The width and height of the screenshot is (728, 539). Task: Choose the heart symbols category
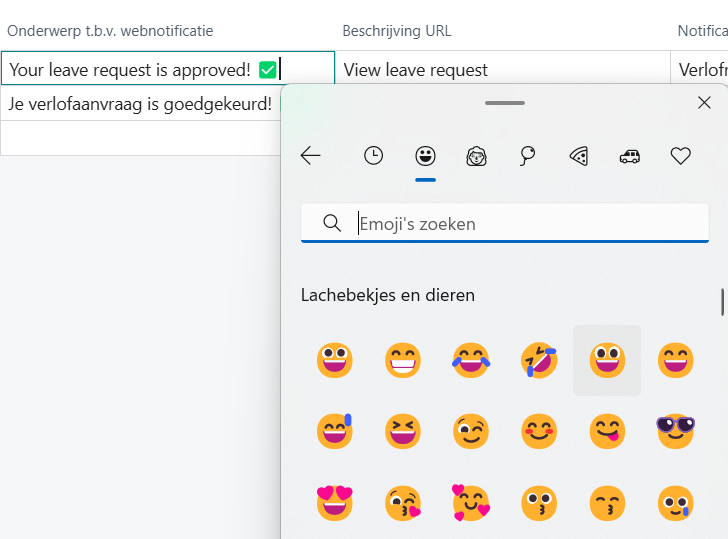click(681, 156)
